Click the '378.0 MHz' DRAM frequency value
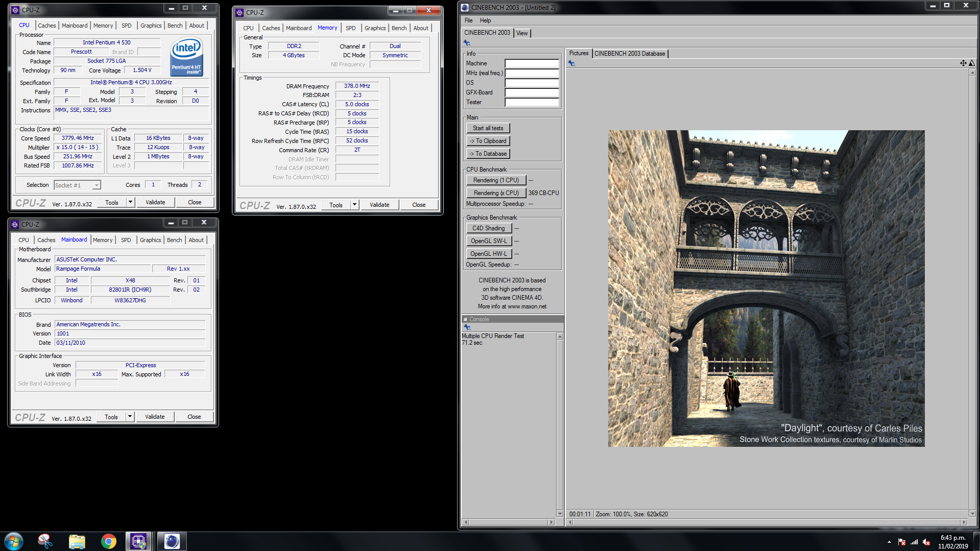 point(357,86)
